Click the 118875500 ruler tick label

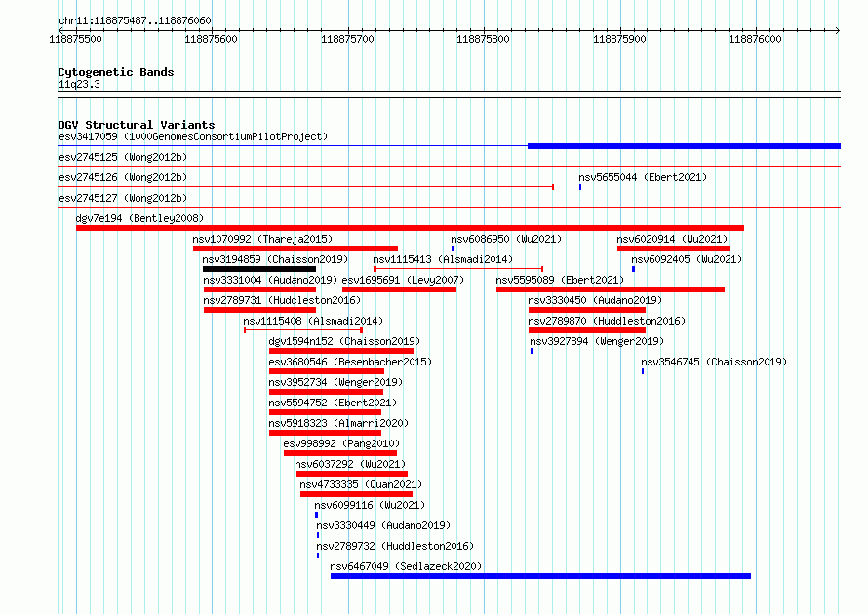click(75, 39)
